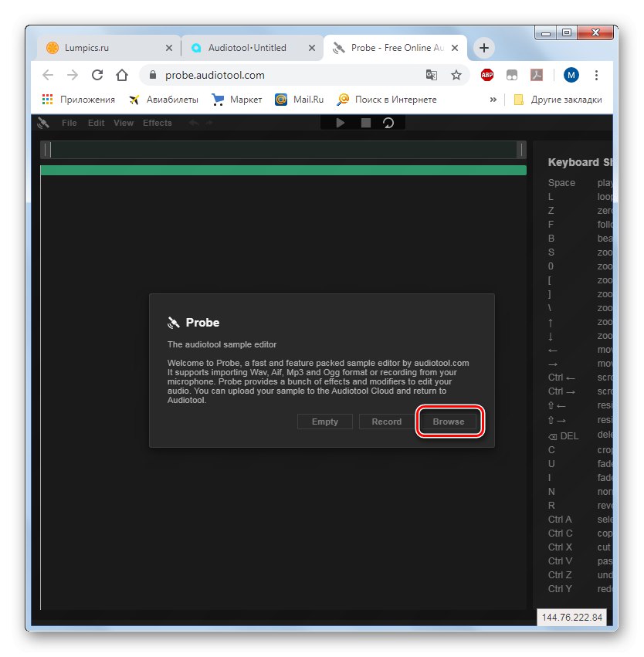
Task: Open the profile avatar M
Action: (571, 75)
